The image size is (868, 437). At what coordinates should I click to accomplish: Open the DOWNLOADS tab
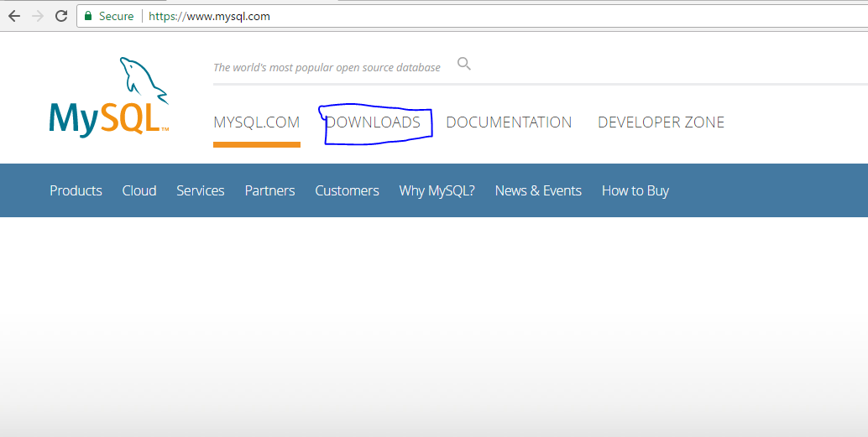tap(373, 122)
